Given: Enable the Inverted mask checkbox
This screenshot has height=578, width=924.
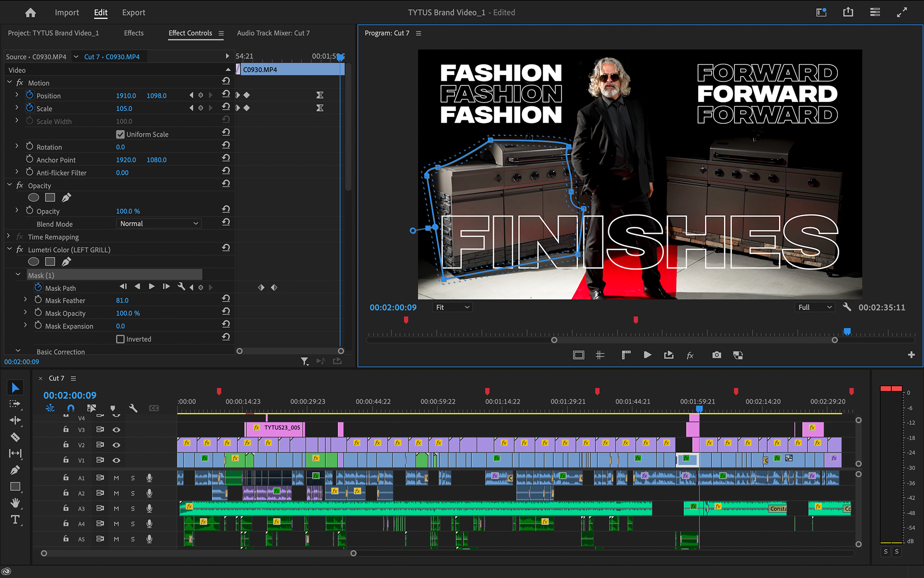Looking at the screenshot, I should tap(120, 339).
